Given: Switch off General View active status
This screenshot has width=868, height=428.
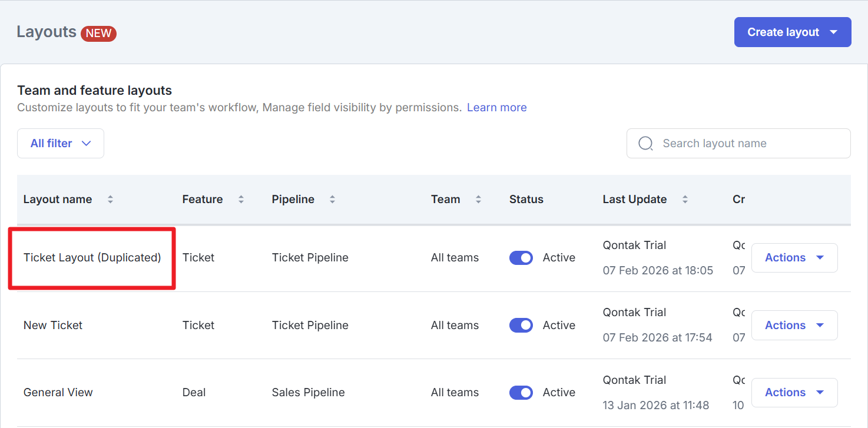Looking at the screenshot, I should (x=521, y=393).
